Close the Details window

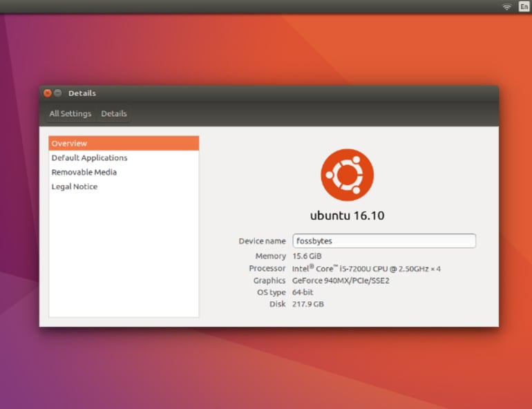tap(48, 93)
